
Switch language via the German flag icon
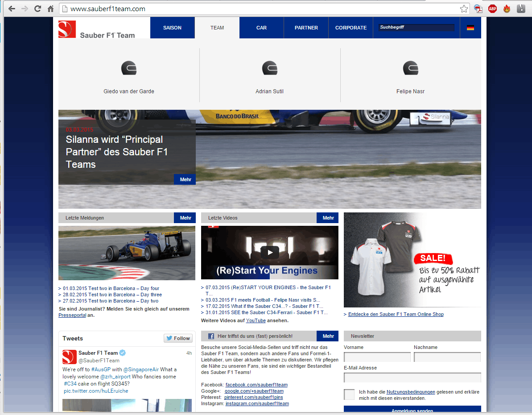click(x=470, y=28)
